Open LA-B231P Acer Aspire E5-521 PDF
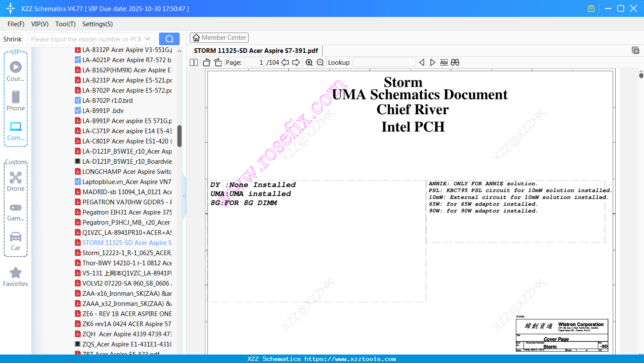Screen dimensions: 644x363 point(123,80)
